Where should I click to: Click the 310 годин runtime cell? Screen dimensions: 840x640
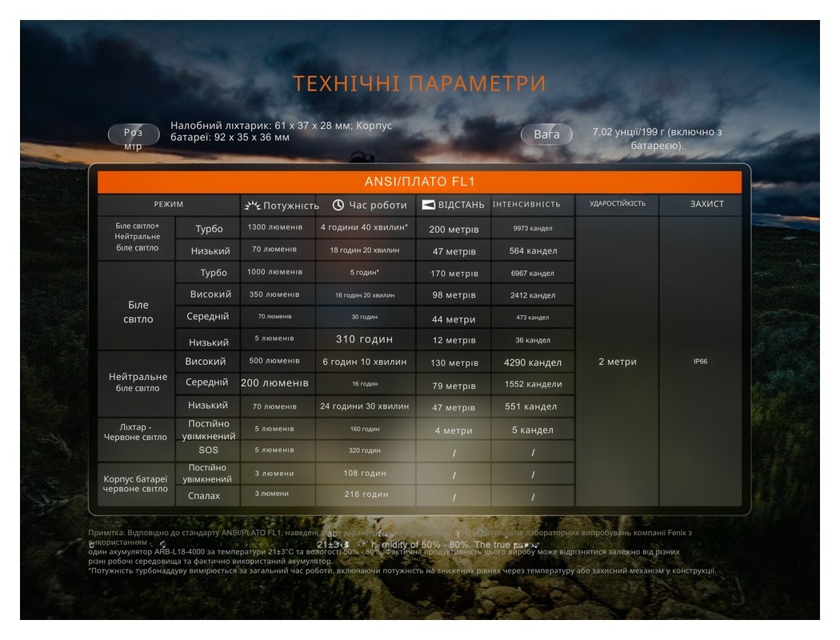(x=364, y=340)
